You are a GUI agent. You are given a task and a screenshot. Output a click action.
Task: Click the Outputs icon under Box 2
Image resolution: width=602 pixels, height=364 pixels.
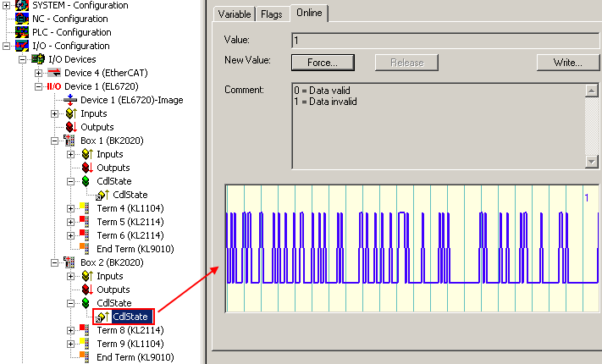coord(87,290)
